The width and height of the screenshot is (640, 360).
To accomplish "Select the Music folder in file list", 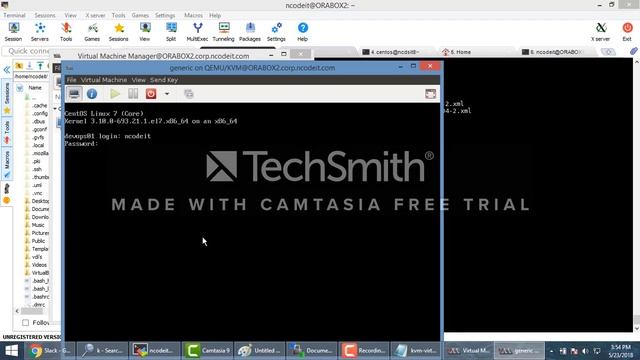I will (x=35, y=225).
